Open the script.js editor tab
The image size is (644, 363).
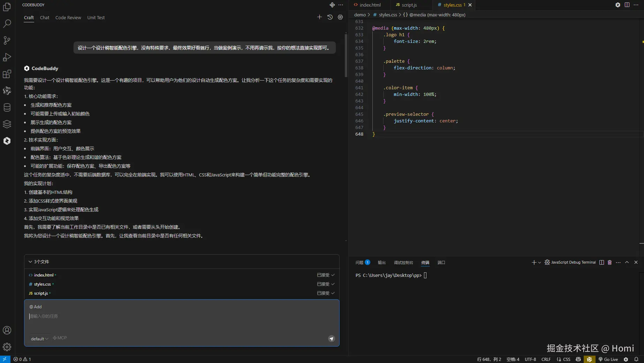[x=410, y=5]
